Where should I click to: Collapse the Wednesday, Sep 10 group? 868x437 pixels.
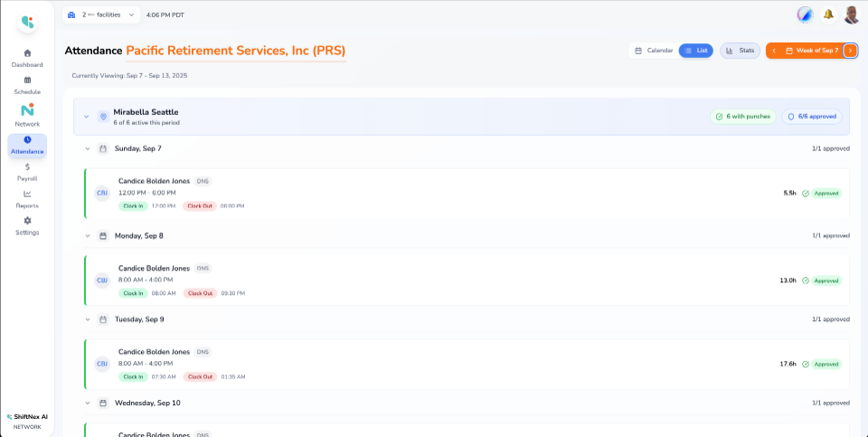[88, 404]
